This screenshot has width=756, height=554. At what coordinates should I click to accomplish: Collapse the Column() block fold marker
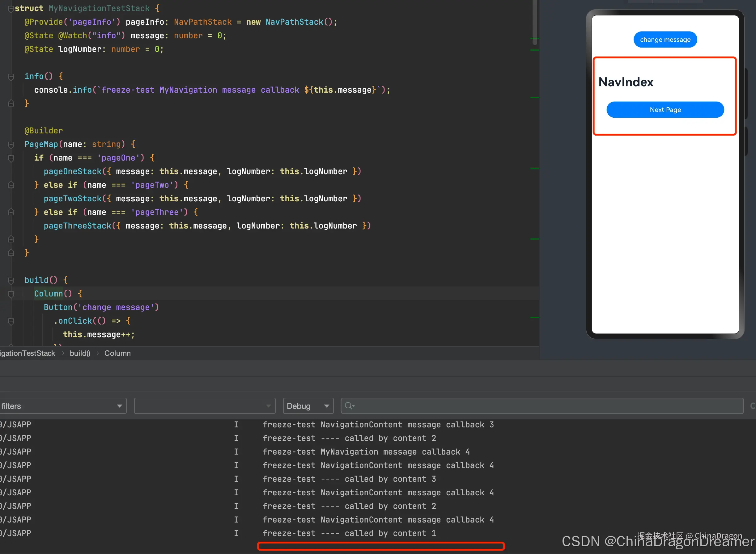pyautogui.click(x=11, y=294)
